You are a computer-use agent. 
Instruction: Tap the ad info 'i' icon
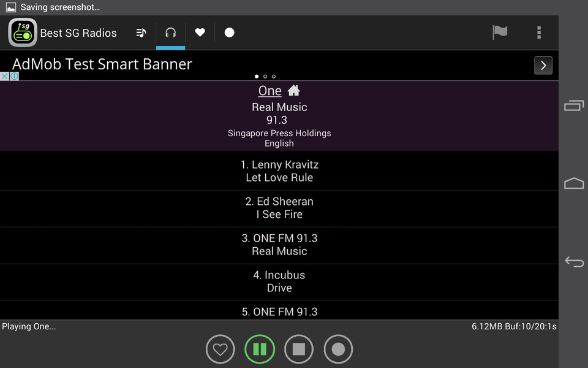pyautogui.click(x=14, y=76)
